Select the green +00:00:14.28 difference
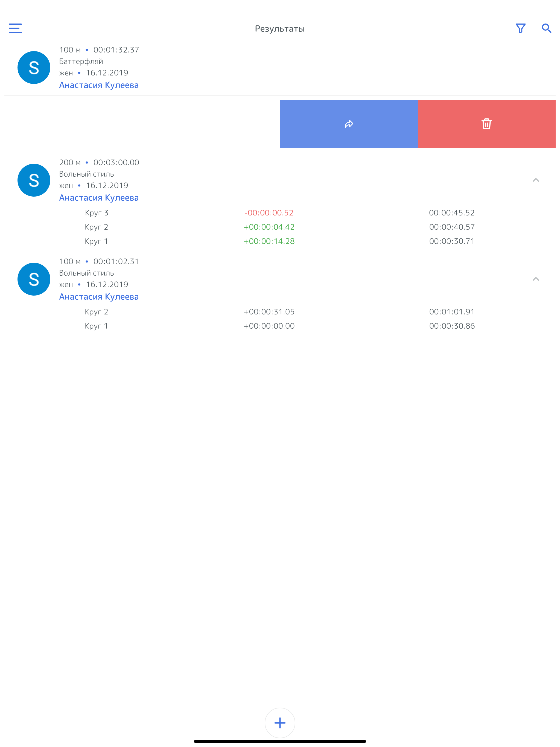Viewport: 560px width, 747px height. [269, 241]
